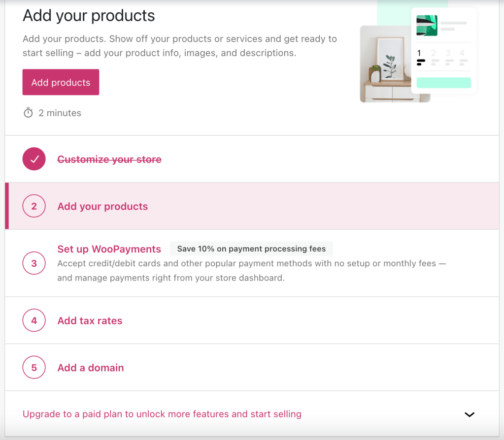
Task: Open Set up WooPayments task
Action: pyautogui.click(x=109, y=249)
